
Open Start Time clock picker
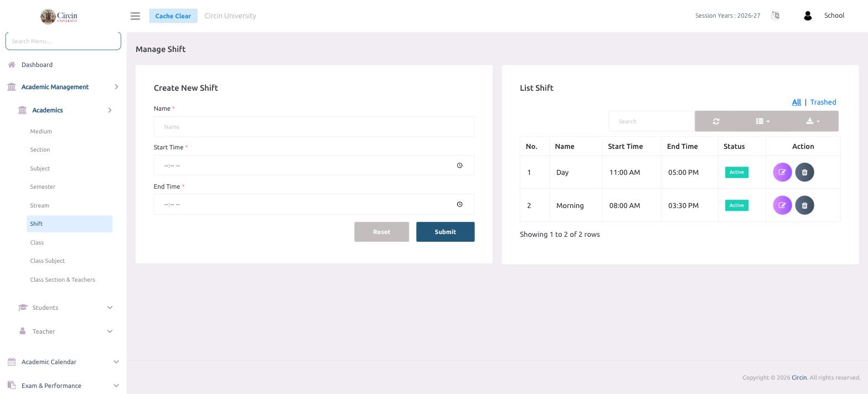[459, 165]
